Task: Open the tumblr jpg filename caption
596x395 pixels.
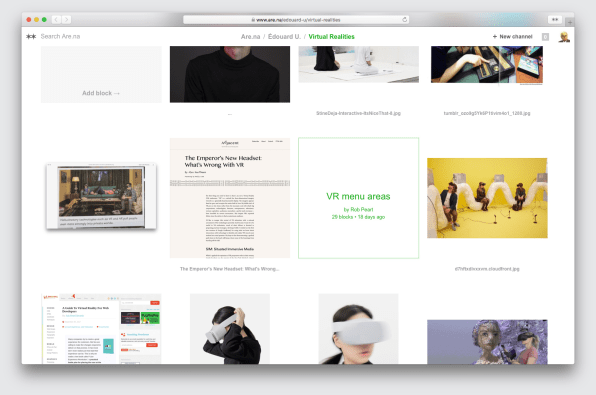Action: point(487,113)
